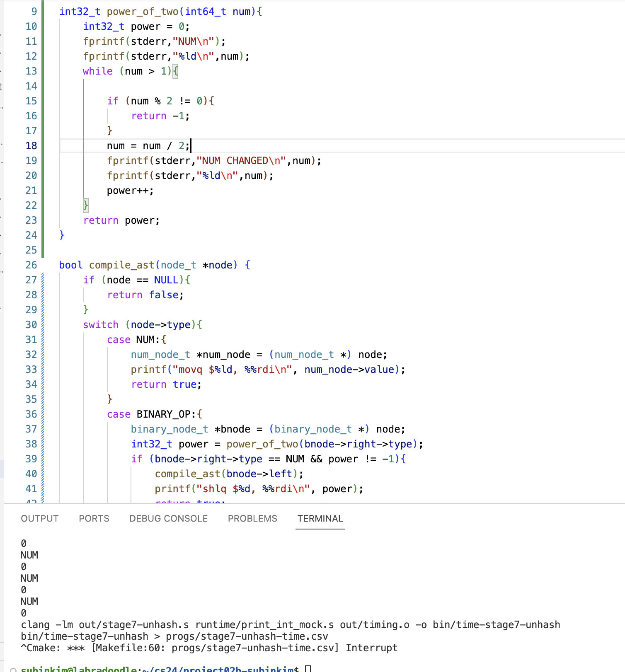
Task: Click the active TERMINAL tab
Action: (320, 518)
